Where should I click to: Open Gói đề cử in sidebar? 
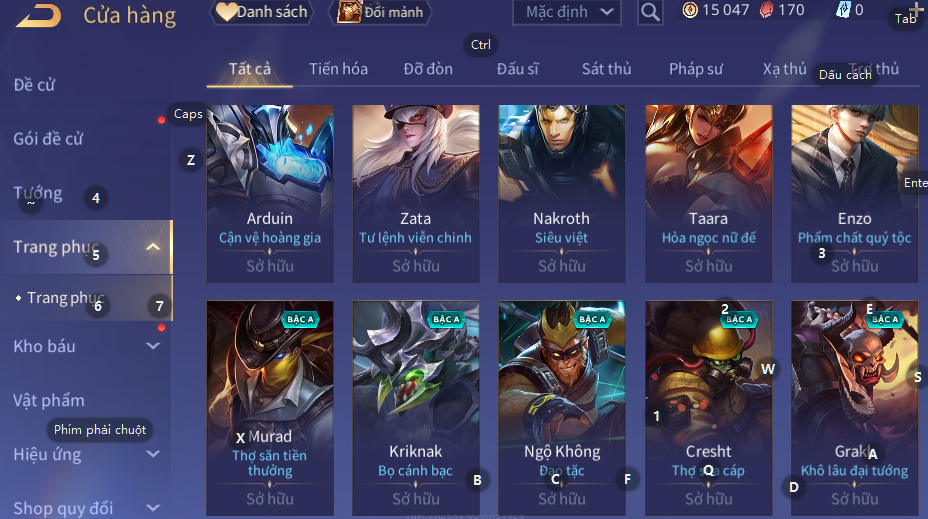tap(49, 139)
